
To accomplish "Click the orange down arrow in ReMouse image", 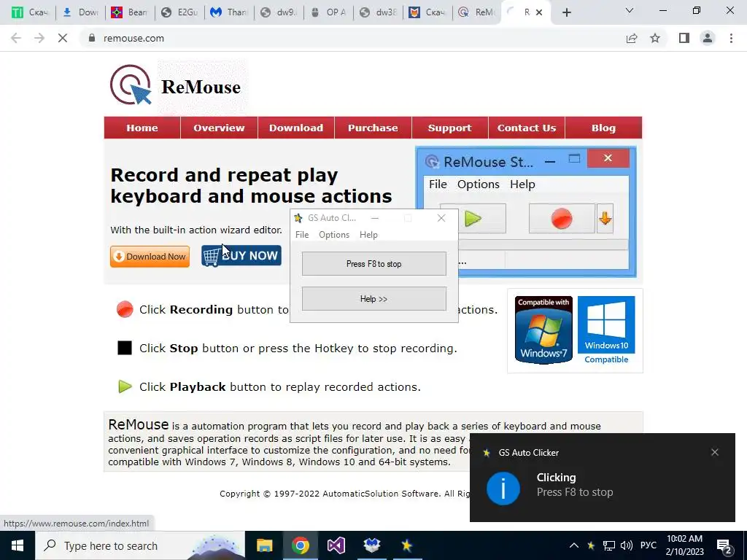I will pos(605,219).
